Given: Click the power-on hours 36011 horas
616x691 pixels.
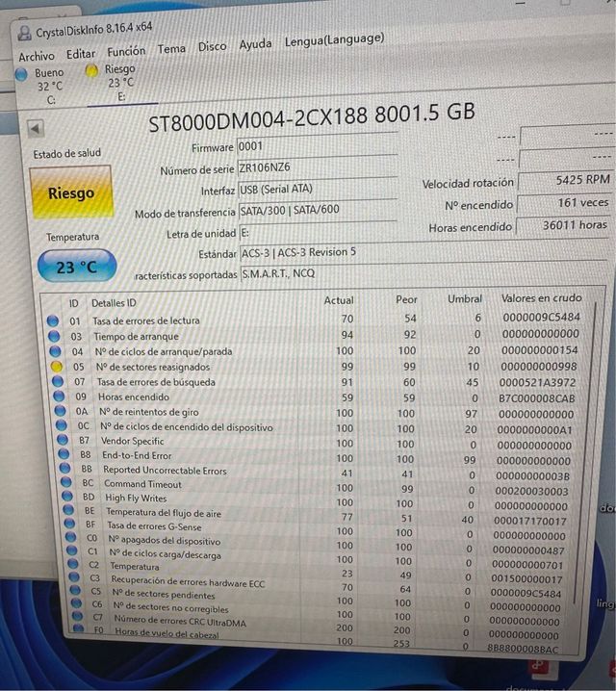Looking at the screenshot, I should click(x=563, y=225).
